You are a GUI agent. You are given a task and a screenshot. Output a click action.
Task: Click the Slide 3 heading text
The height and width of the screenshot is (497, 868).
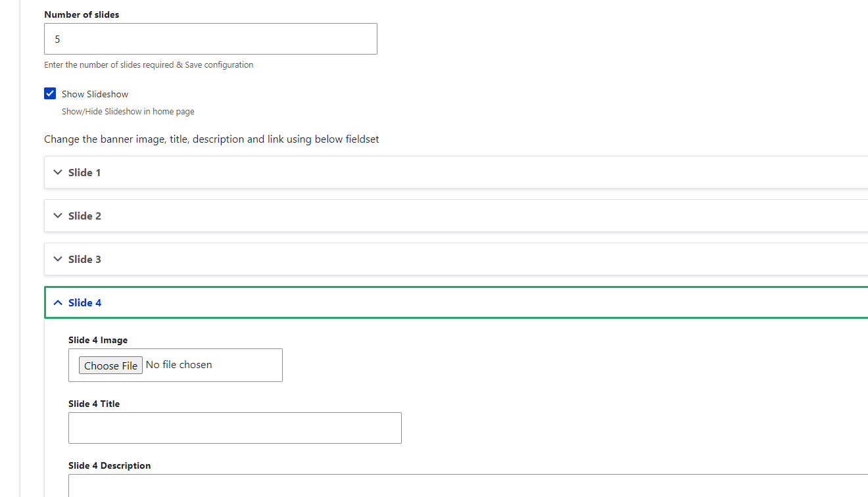(x=84, y=259)
